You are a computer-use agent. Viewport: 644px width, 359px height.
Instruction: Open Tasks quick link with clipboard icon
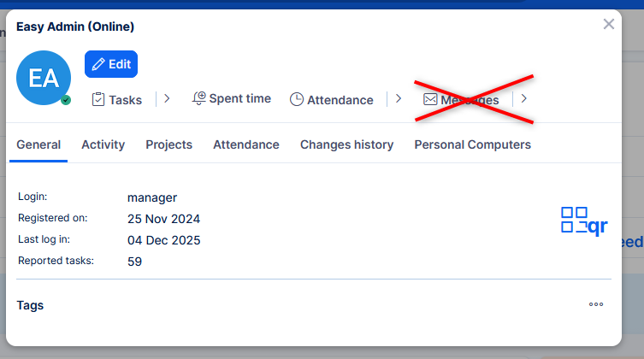point(117,99)
